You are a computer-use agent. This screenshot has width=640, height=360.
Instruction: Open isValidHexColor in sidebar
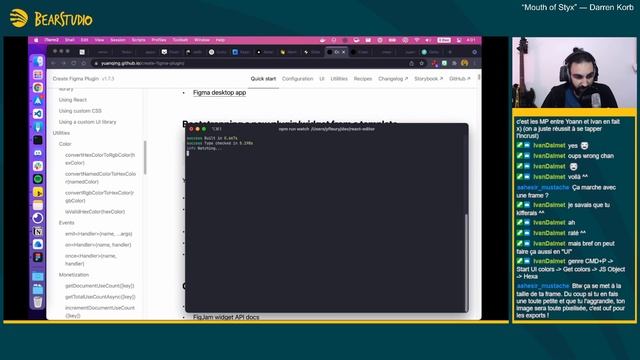click(x=95, y=212)
